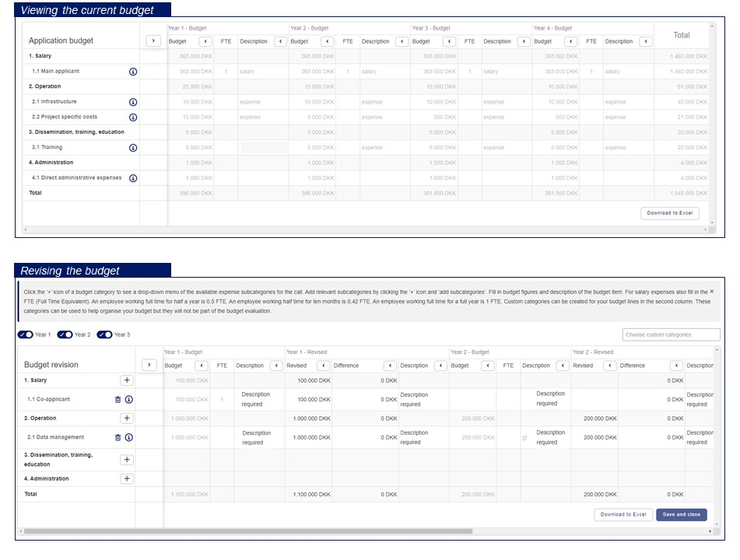Click Save and close button

(x=681, y=515)
